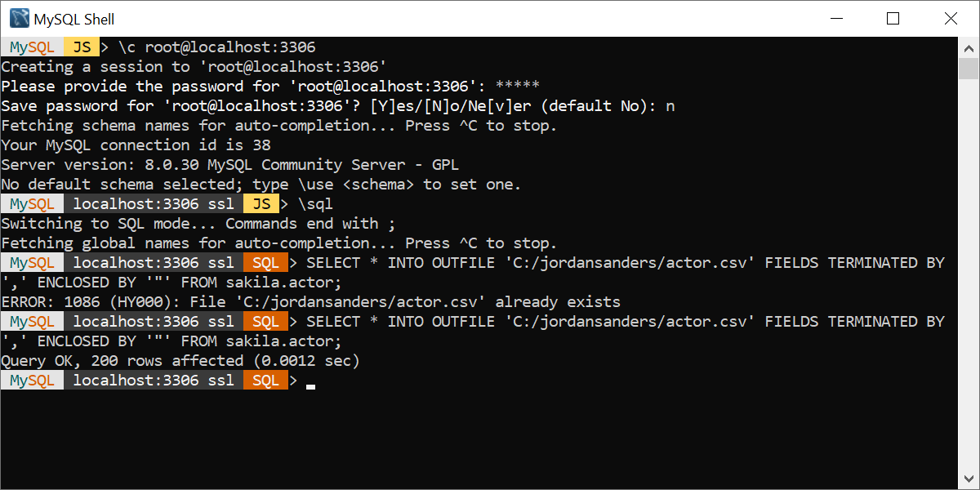Image resolution: width=980 pixels, height=490 pixels.
Task: Maximize the MySQL Shell window
Action: pyautogui.click(x=893, y=18)
